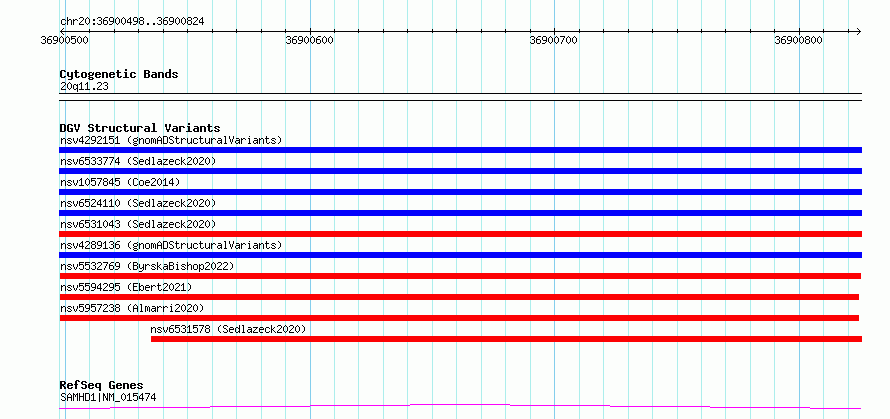The image size is (890, 419).
Task: Click red bar under nsv5532769
Action: [460, 276]
